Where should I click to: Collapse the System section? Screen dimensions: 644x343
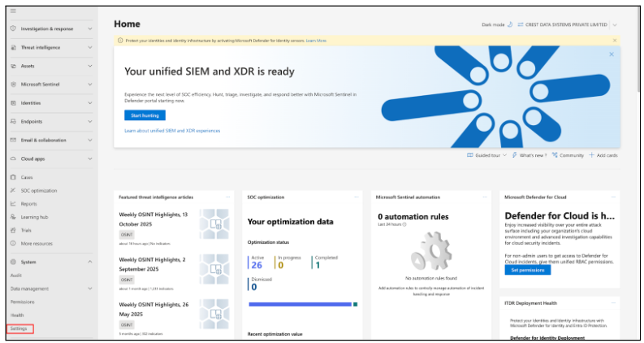[89, 262]
